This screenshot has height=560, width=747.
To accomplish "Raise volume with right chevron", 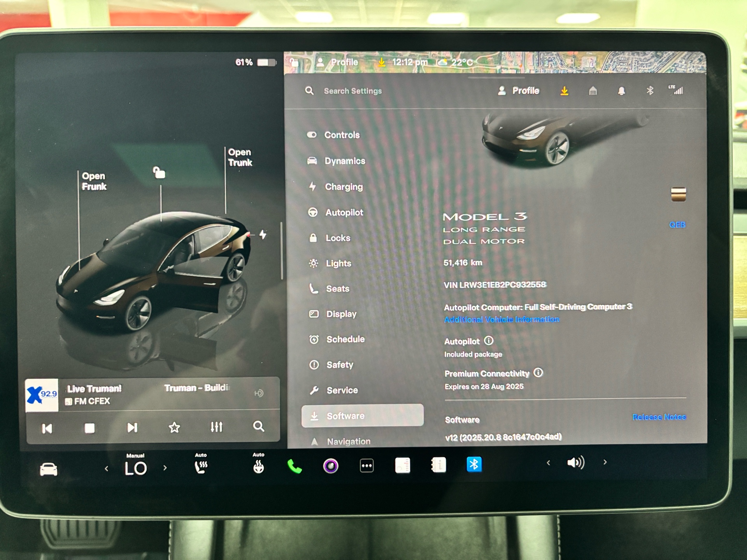I will tap(605, 462).
